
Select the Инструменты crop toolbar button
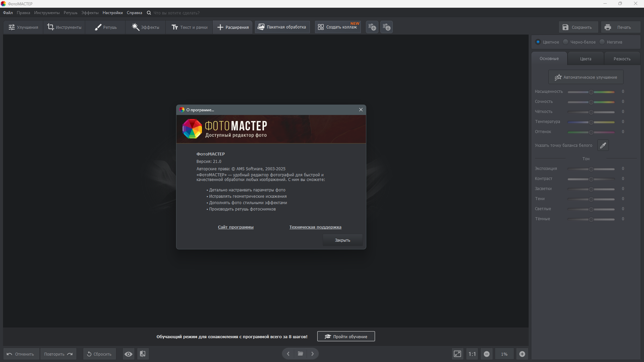pyautogui.click(x=64, y=27)
